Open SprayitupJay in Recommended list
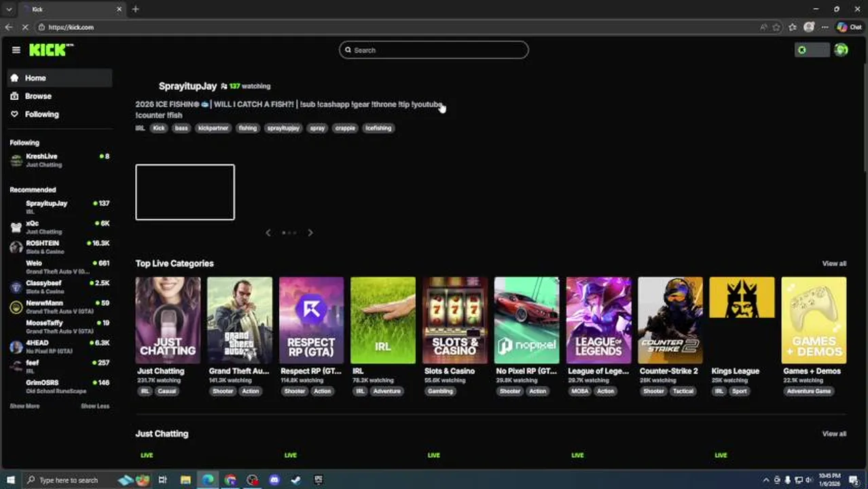Viewport: 868px width, 489px height. [60, 207]
